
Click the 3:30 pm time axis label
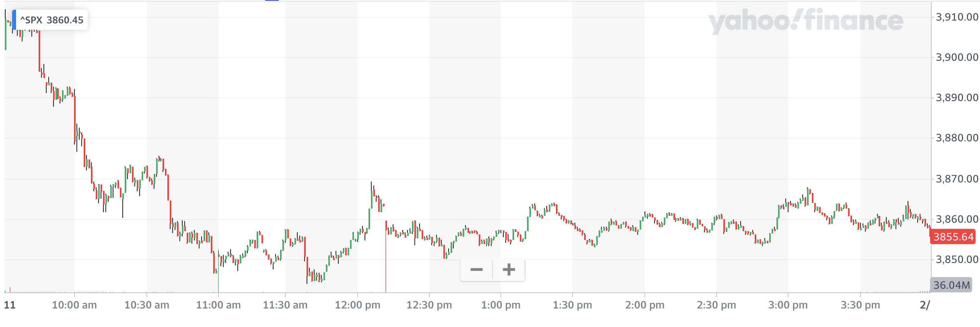point(860,305)
